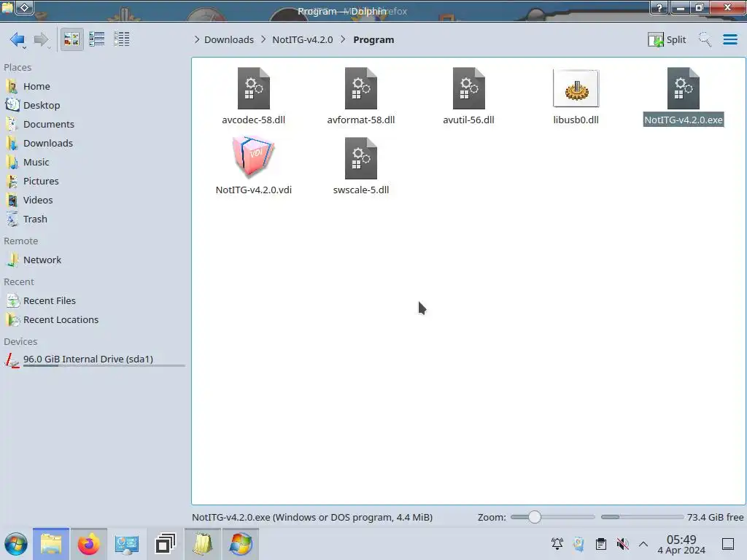Toggle the muted volume tray icon
The image size is (747, 560).
click(623, 544)
